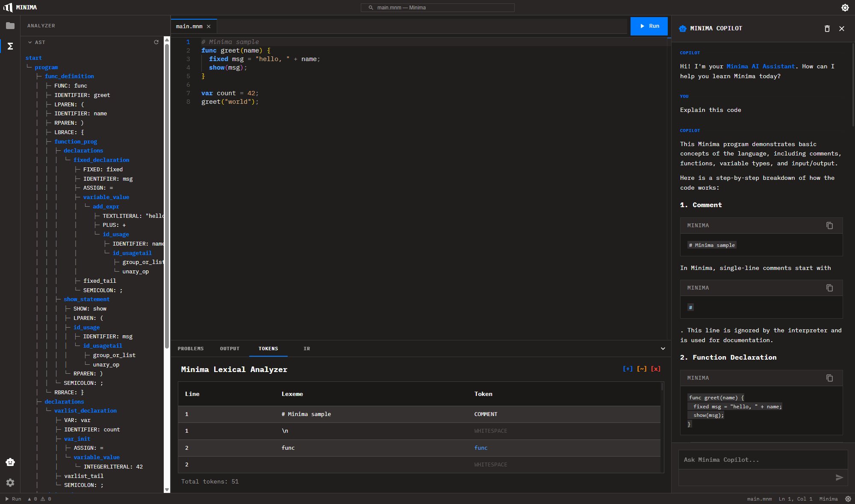Copy the '# Minima sample' code block
The width and height of the screenshot is (855, 504).
pyautogui.click(x=830, y=226)
